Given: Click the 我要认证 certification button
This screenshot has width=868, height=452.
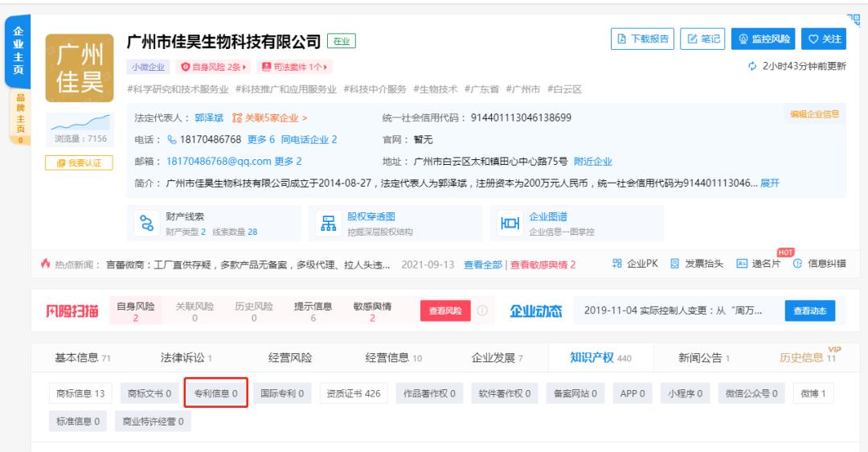Looking at the screenshot, I should coord(79,162).
